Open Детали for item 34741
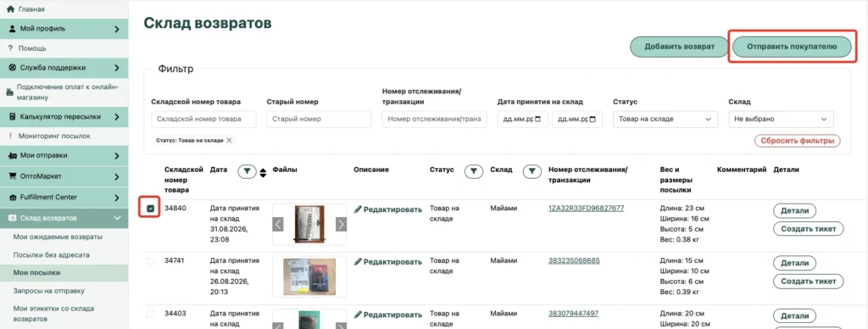Image resolution: width=868 pixels, height=329 pixels. click(794, 263)
